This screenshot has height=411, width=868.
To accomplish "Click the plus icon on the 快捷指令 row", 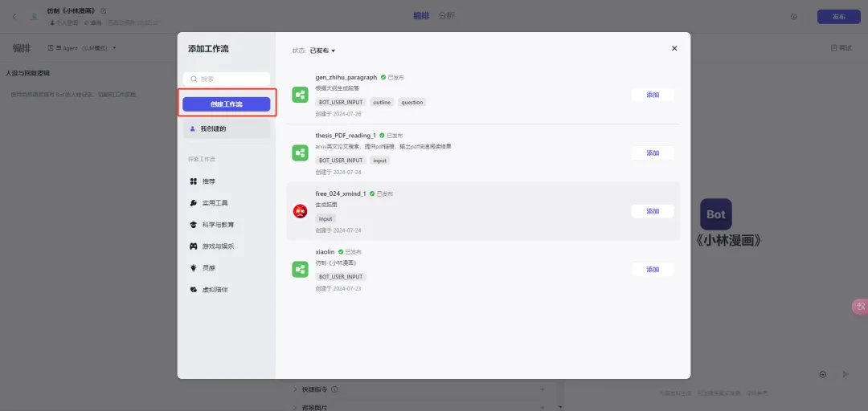I will pos(542,389).
